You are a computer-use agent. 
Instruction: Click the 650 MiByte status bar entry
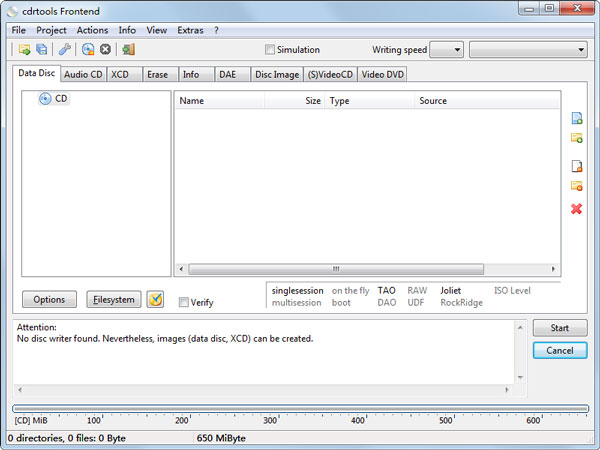coord(221,438)
